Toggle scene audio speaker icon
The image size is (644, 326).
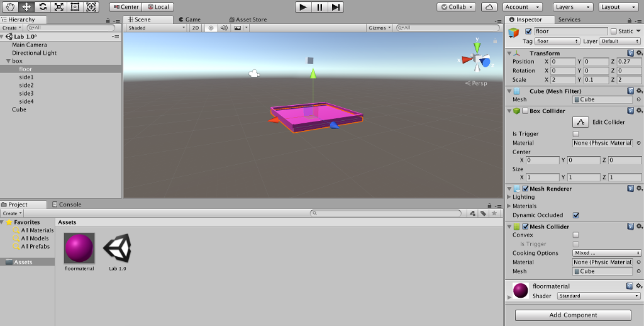coord(224,28)
